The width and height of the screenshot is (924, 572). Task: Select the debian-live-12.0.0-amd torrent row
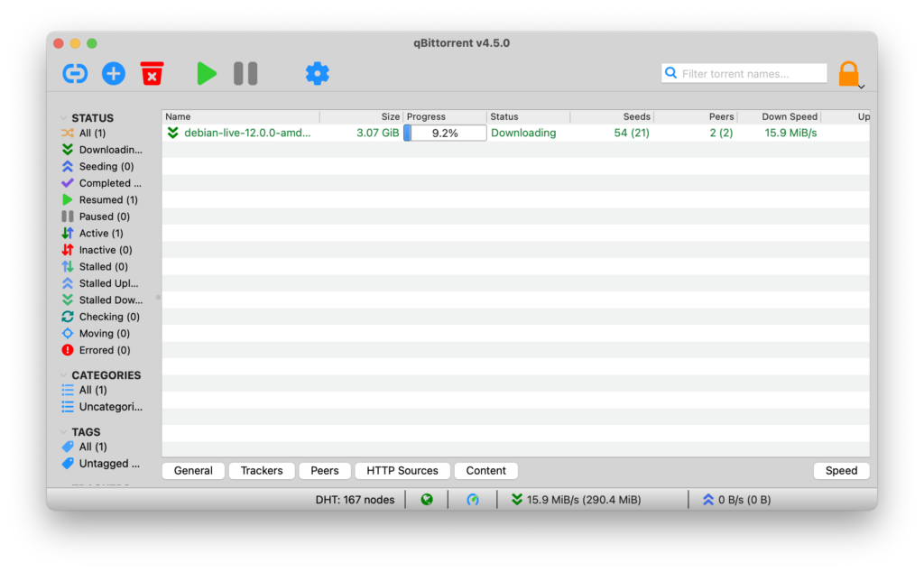pos(515,134)
